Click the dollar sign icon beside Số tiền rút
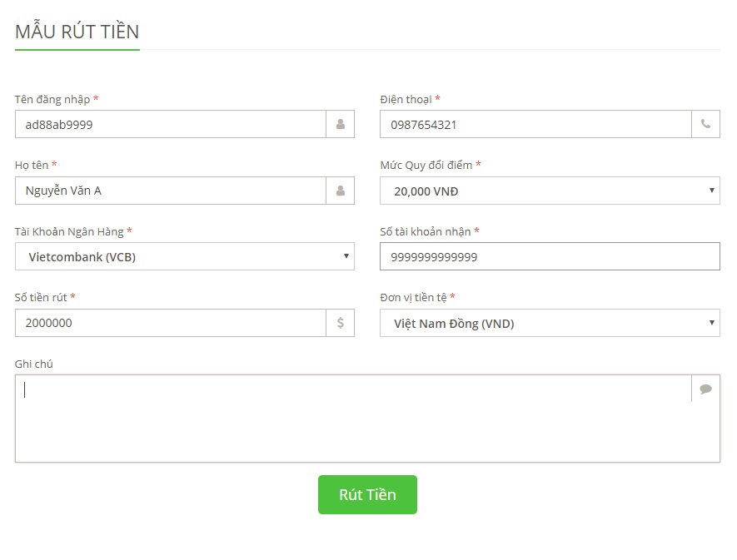Viewport: 737px width, 560px height. click(x=340, y=323)
